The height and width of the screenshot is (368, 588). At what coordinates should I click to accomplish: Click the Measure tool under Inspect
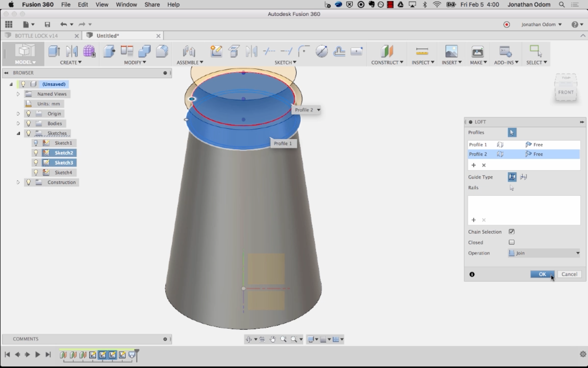click(x=422, y=51)
